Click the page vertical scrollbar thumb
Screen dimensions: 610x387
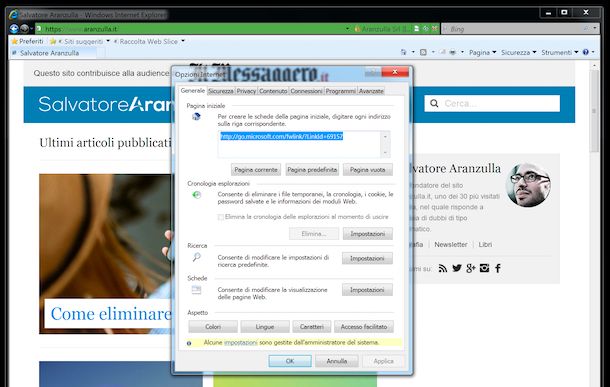[594, 111]
